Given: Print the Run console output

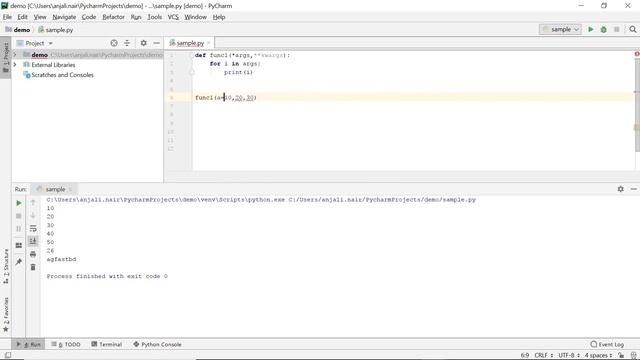Looking at the screenshot, I should tap(33, 254).
